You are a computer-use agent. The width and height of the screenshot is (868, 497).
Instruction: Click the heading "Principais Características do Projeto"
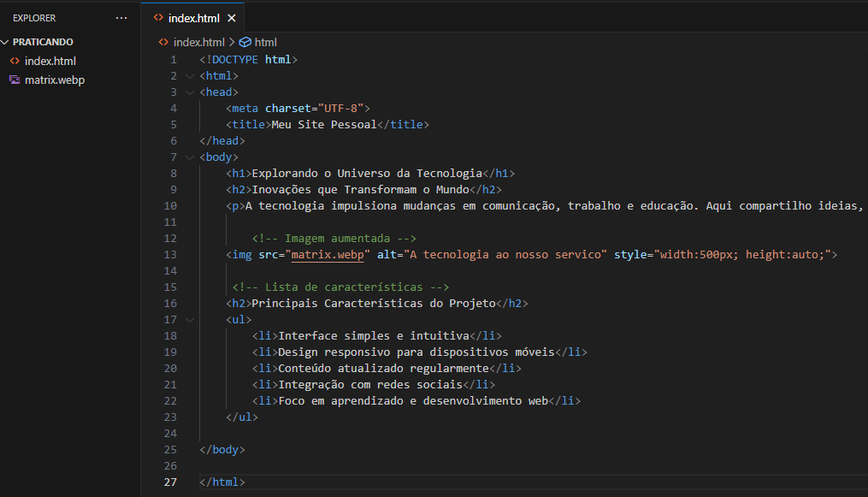(x=374, y=304)
